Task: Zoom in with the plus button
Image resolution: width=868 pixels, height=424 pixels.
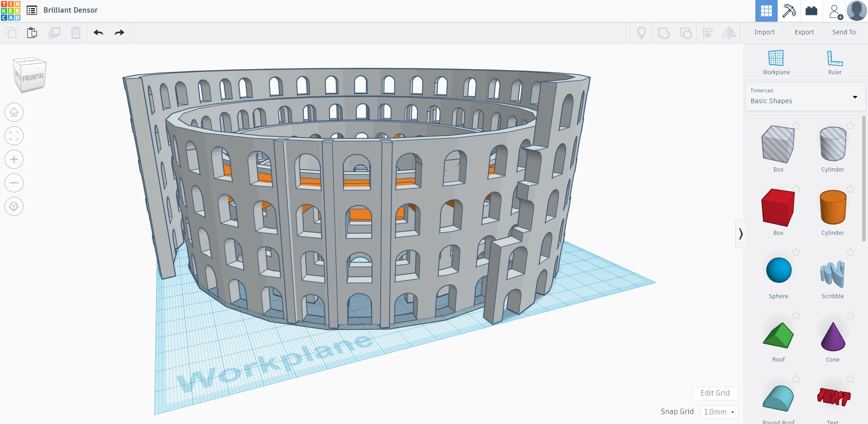Action: click(x=14, y=159)
